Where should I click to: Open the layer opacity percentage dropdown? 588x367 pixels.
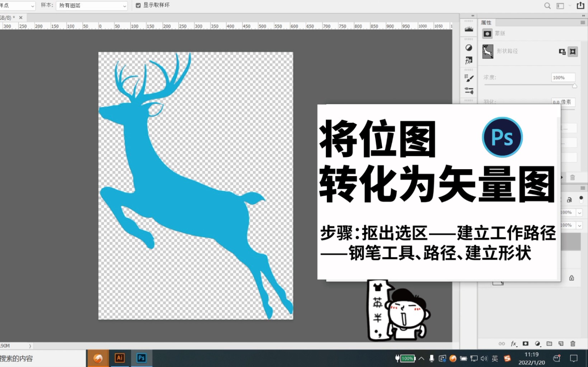click(x=579, y=213)
